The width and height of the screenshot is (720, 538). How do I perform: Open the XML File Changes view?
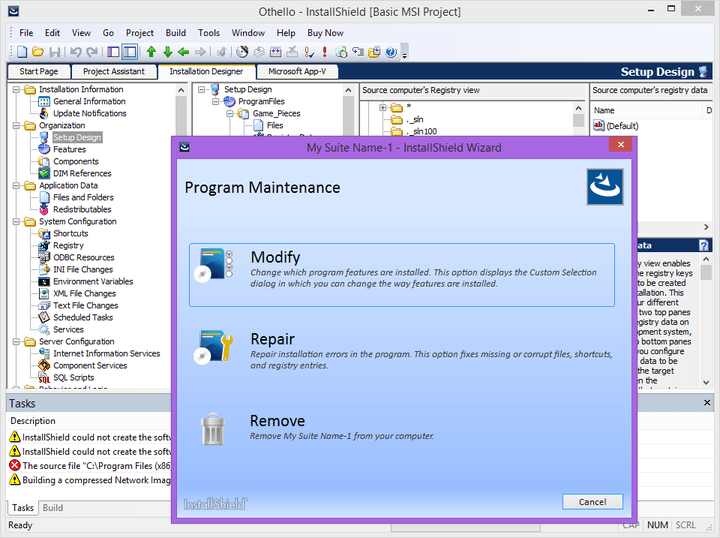point(84,293)
